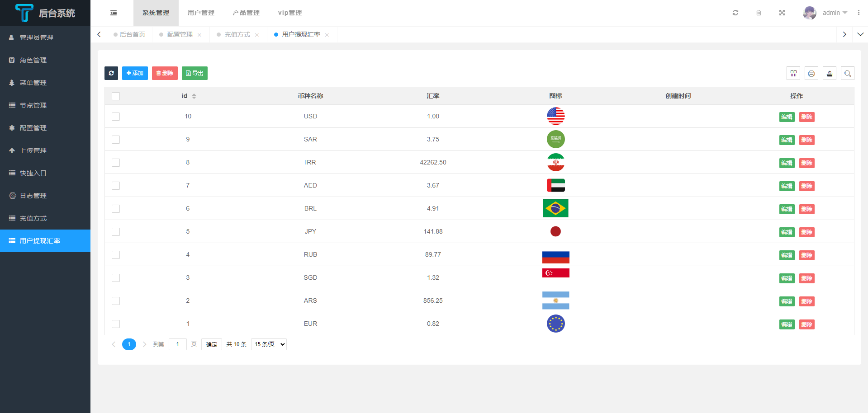Viewport: 868px width, 413px height.
Task: Open 快捷入口 in the sidebar
Action: click(x=45, y=173)
